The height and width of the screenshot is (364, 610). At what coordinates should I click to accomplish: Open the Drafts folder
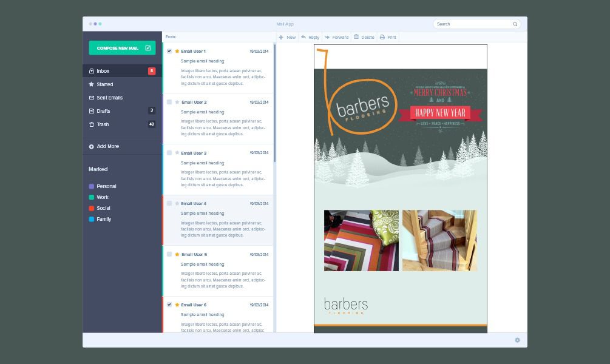point(122,111)
